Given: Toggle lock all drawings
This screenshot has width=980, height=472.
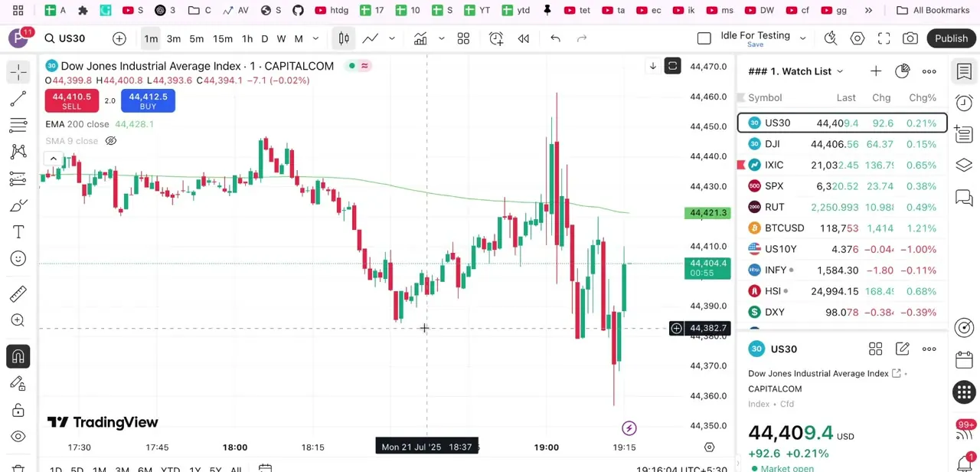Looking at the screenshot, I should tap(18, 410).
